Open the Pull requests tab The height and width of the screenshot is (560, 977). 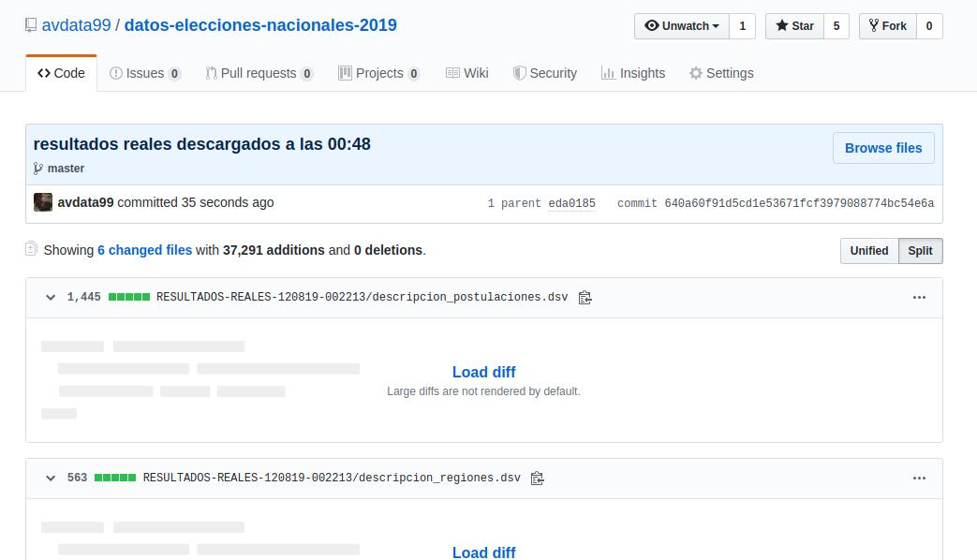[259, 73]
